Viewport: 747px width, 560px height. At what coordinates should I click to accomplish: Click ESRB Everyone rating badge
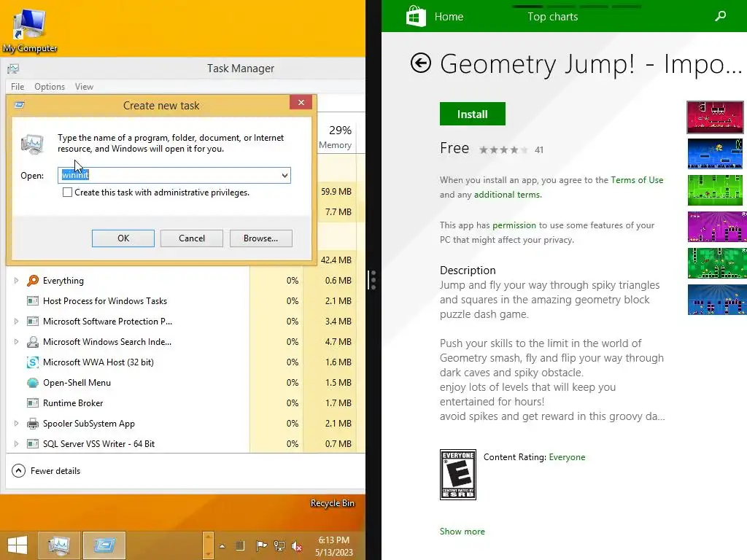pyautogui.click(x=458, y=474)
